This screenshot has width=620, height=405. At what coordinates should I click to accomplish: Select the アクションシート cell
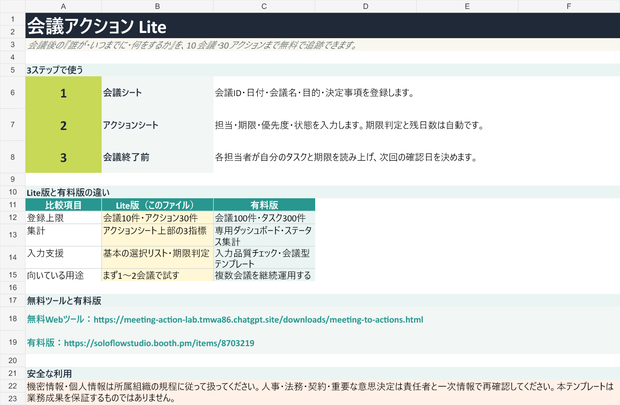[157, 125]
